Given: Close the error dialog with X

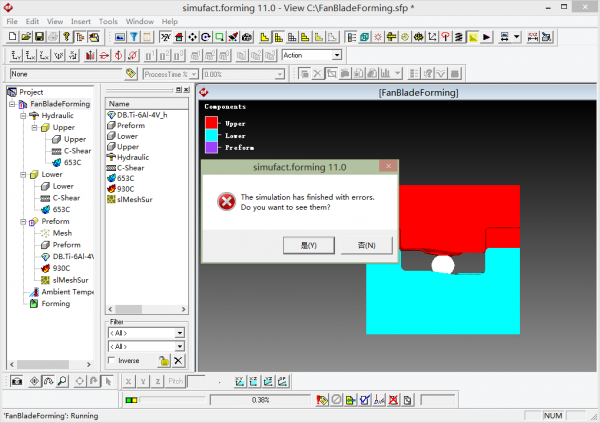Looking at the screenshot, I should pos(388,166).
